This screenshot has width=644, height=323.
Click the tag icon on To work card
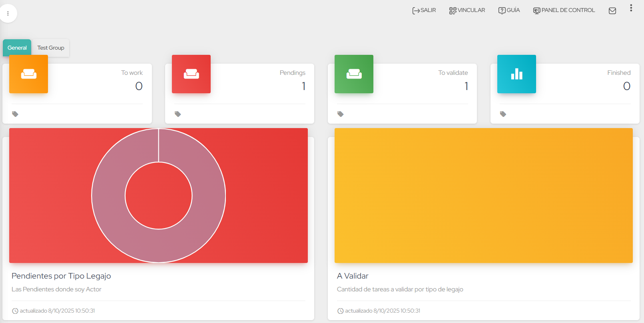point(15,114)
